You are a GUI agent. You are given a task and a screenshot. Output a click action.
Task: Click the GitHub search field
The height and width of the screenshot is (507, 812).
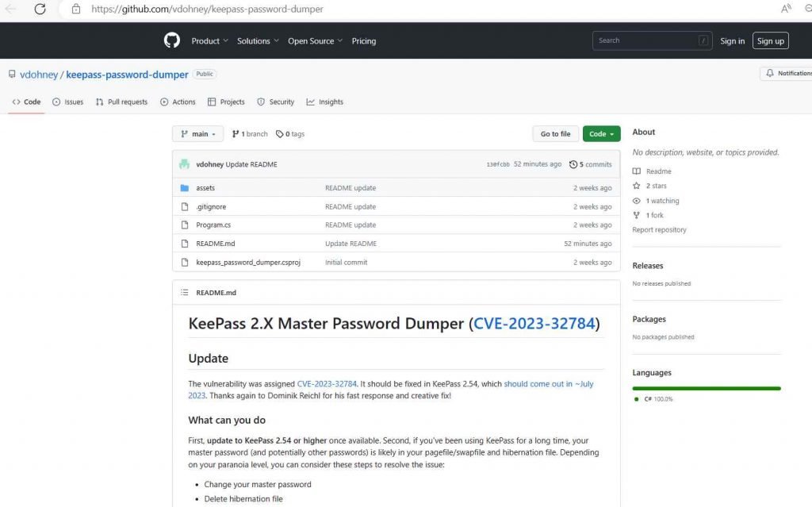(644, 40)
